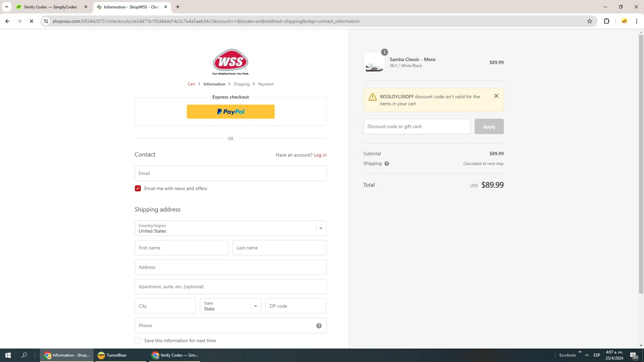
Task: Show phone number help tooltip icon
Action: pos(319,326)
